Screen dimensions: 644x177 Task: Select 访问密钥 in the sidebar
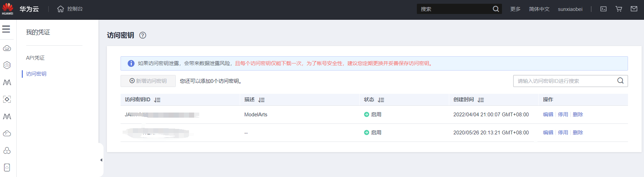(x=36, y=74)
